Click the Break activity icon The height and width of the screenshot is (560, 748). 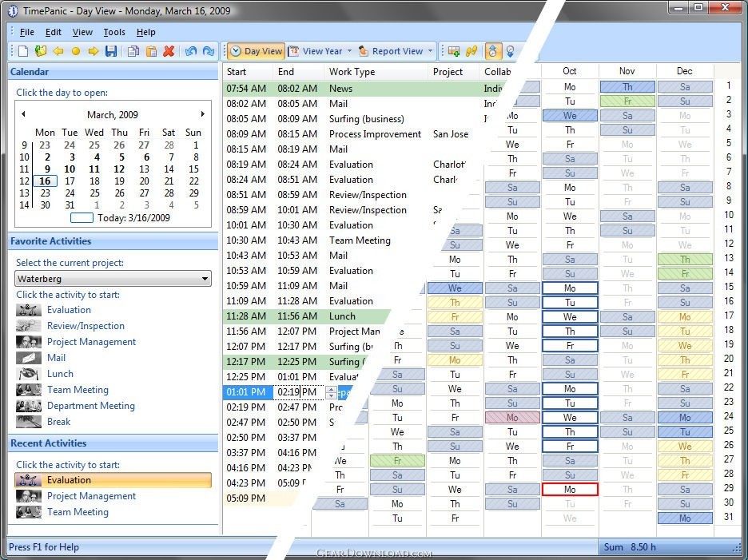29,422
